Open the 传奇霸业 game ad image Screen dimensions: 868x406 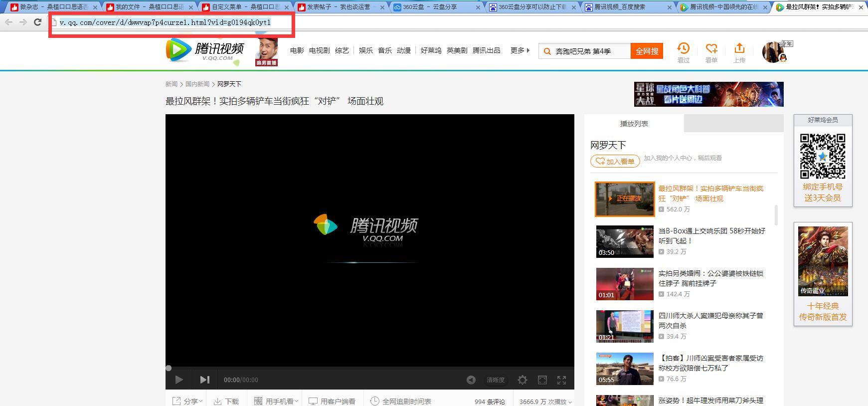pos(823,261)
